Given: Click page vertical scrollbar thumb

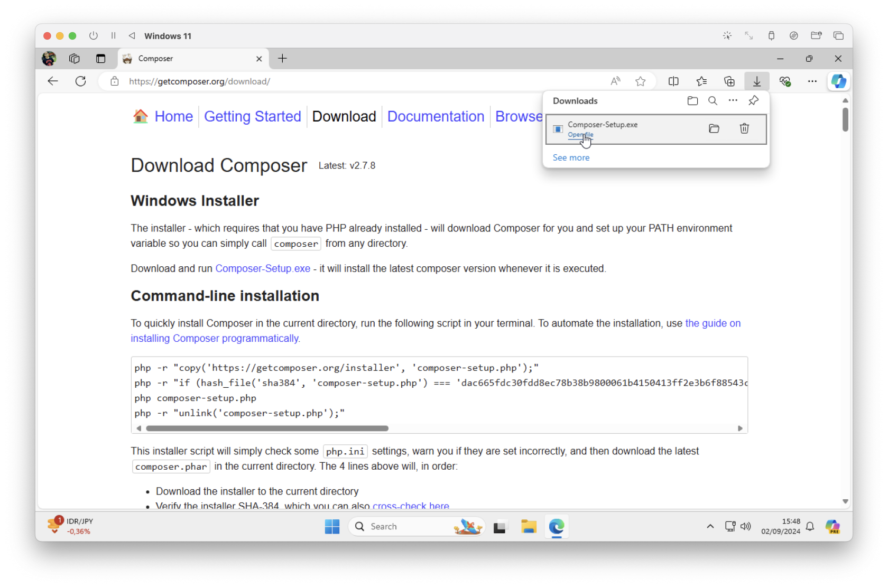Looking at the screenshot, I should (x=845, y=119).
